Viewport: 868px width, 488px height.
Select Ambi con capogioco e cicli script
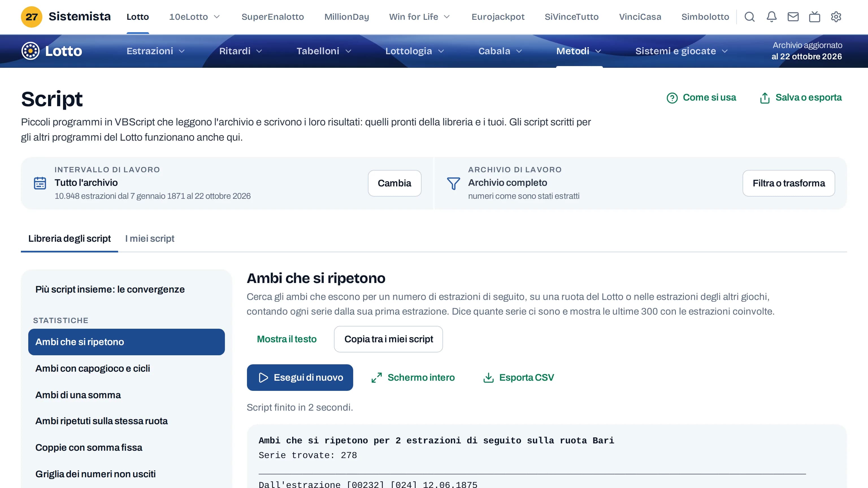tap(126, 369)
